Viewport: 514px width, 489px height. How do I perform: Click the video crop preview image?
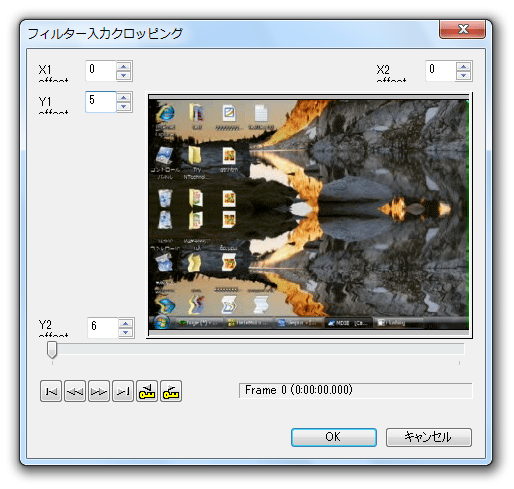click(x=309, y=215)
